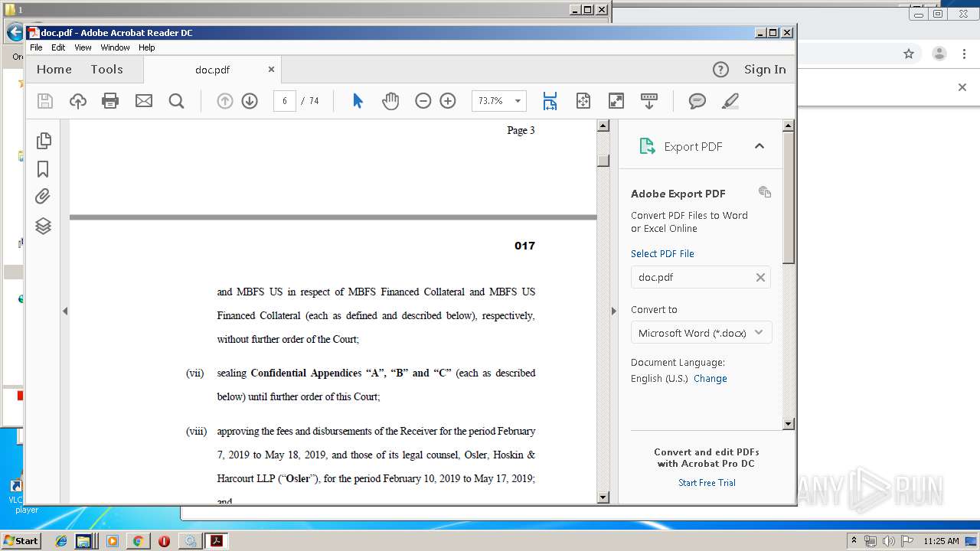Viewport: 980px width, 551px height.
Task: Switch to the Tools tab
Action: click(x=106, y=70)
